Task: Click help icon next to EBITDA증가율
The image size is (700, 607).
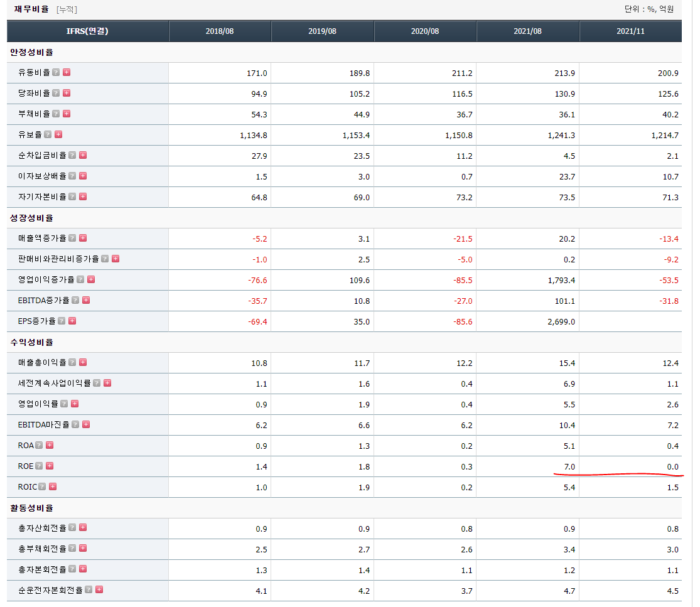Action: pyautogui.click(x=75, y=301)
